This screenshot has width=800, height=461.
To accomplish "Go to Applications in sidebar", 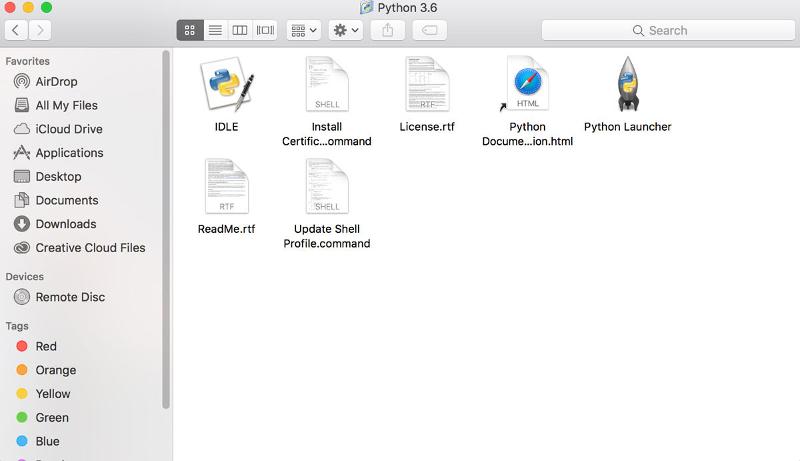I will coord(69,153).
